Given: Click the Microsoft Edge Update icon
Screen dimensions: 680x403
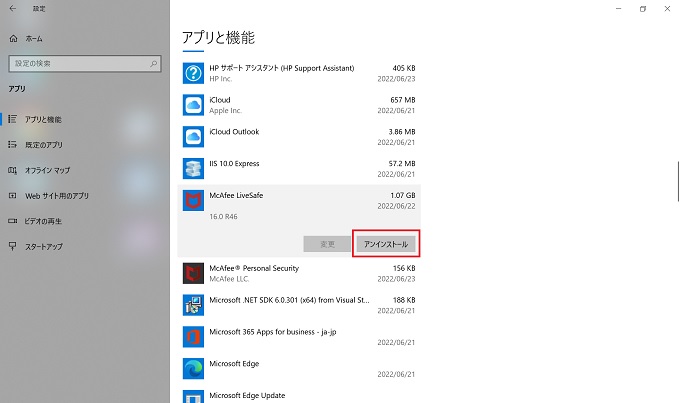Looking at the screenshot, I should [x=193, y=396].
